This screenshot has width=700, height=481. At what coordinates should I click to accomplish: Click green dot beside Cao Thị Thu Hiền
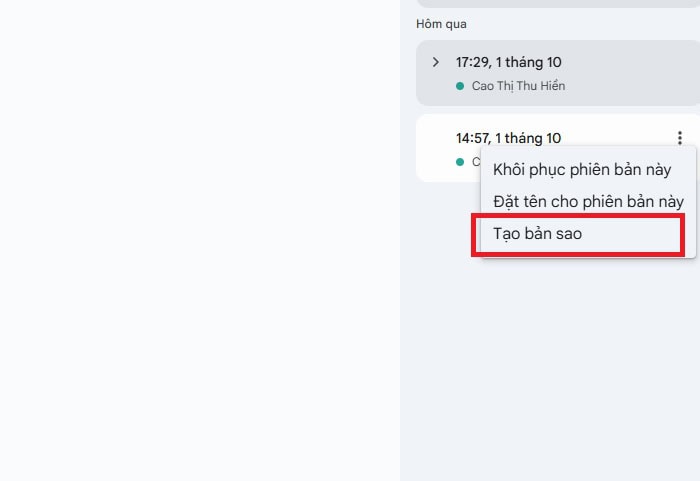coord(460,86)
